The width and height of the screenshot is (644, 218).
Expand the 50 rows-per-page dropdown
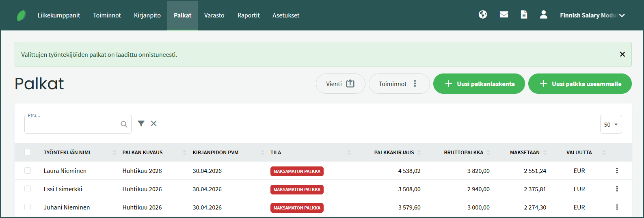pyautogui.click(x=611, y=125)
